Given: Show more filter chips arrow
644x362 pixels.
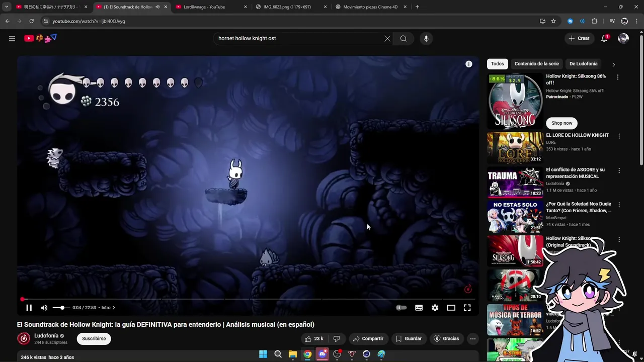Looking at the screenshot, I should click(x=613, y=64).
